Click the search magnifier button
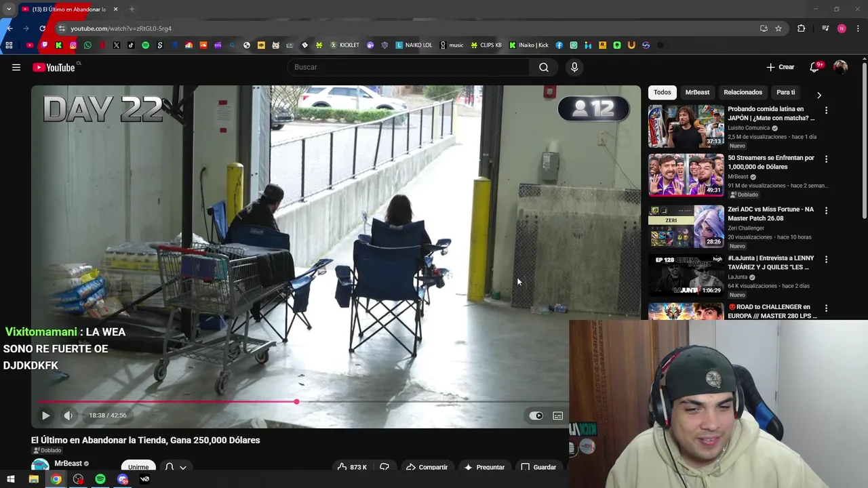The image size is (868, 488). point(543,67)
